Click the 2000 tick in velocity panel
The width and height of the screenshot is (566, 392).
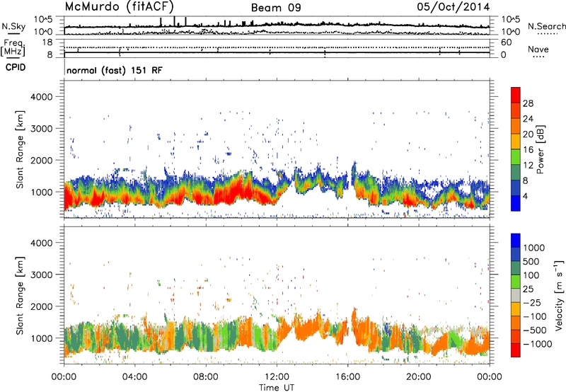point(42,306)
